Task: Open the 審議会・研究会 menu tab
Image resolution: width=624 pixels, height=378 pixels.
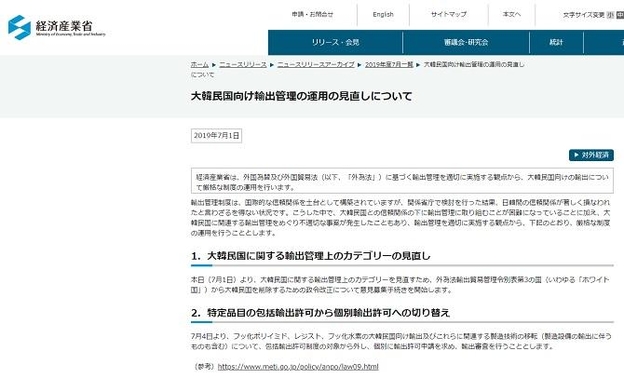Action: click(x=466, y=42)
